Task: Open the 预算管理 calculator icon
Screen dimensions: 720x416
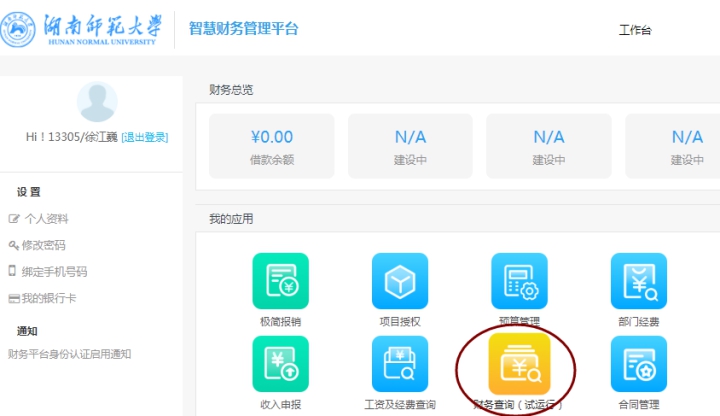Action: 519,281
